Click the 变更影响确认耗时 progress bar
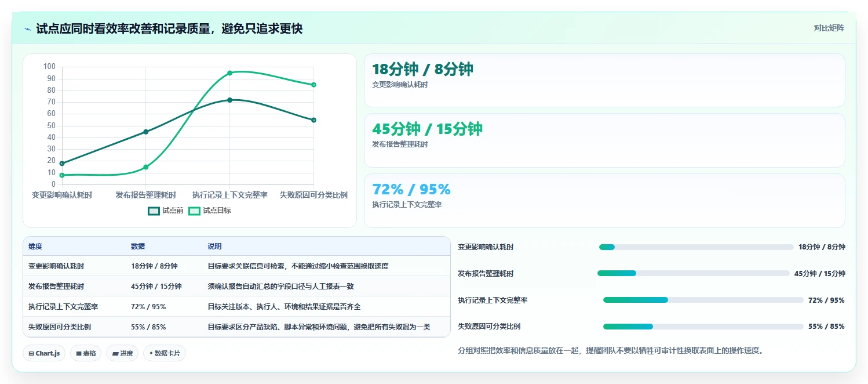The image size is (868, 384). (x=696, y=247)
